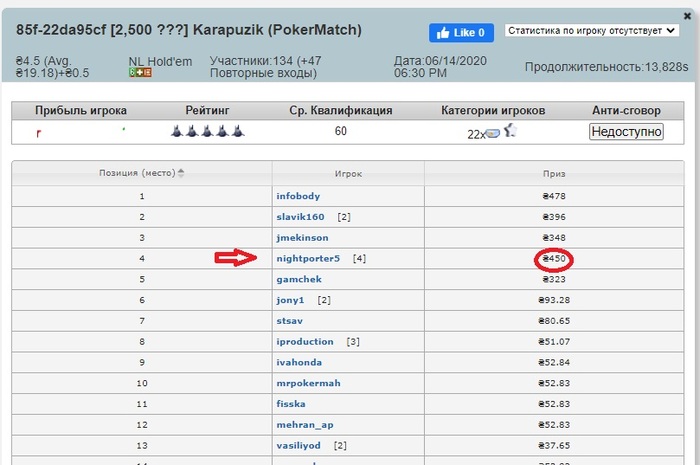Open player jony1's profile link
700x465 pixels.
pyautogui.click(x=290, y=300)
